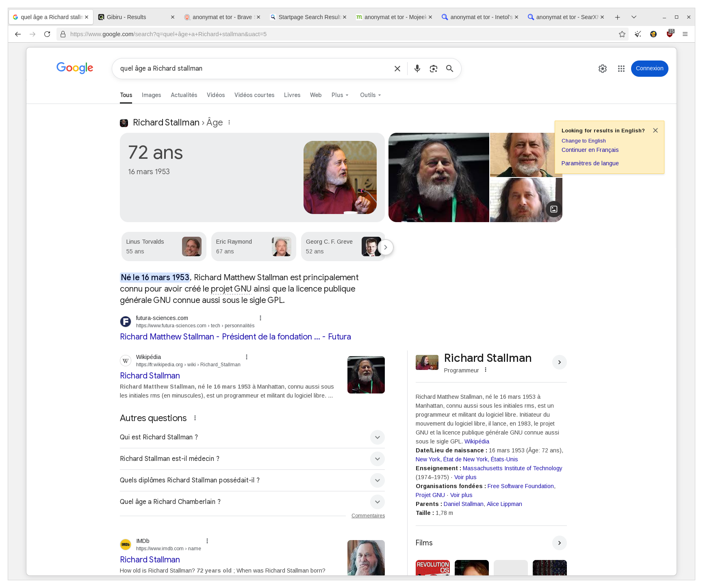Clear the search box text

point(397,69)
